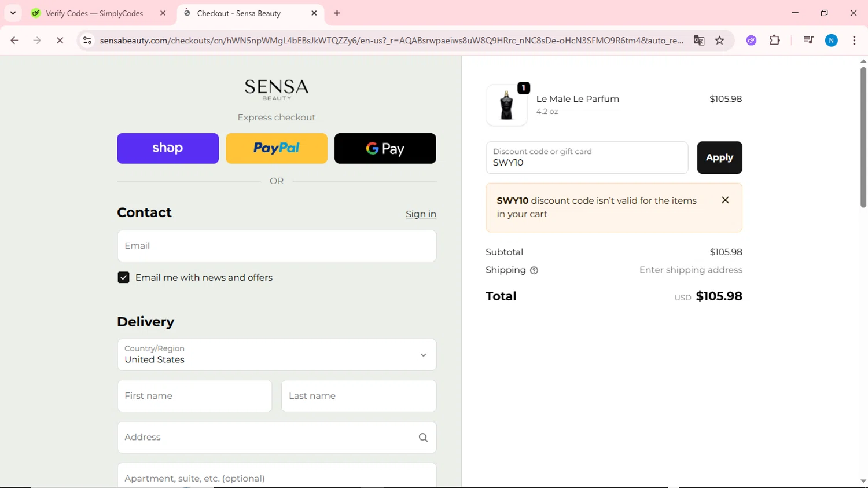This screenshot has height=488, width=868.
Task: Open the Country/Region dropdown
Action: coord(277,355)
